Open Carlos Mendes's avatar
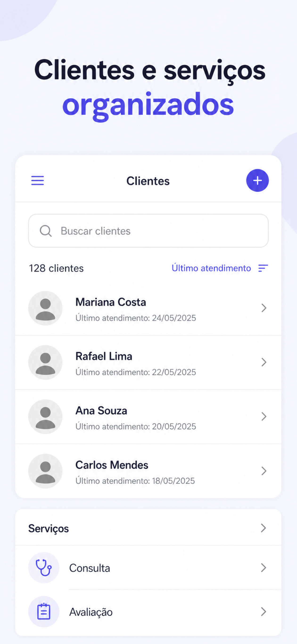 (x=45, y=471)
